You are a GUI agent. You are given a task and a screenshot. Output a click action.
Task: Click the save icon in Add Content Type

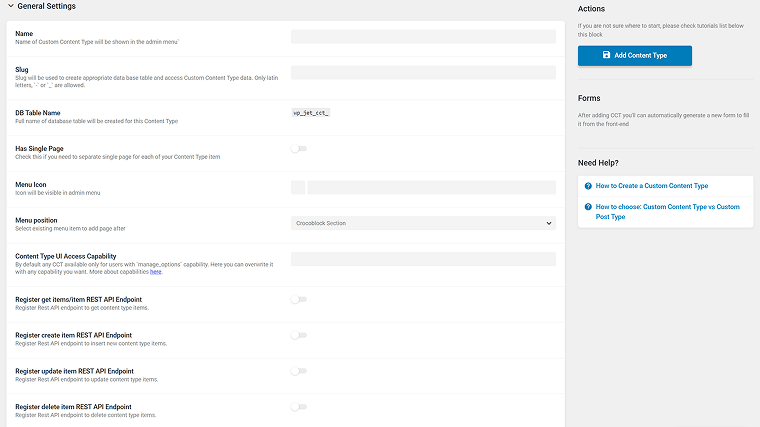606,55
